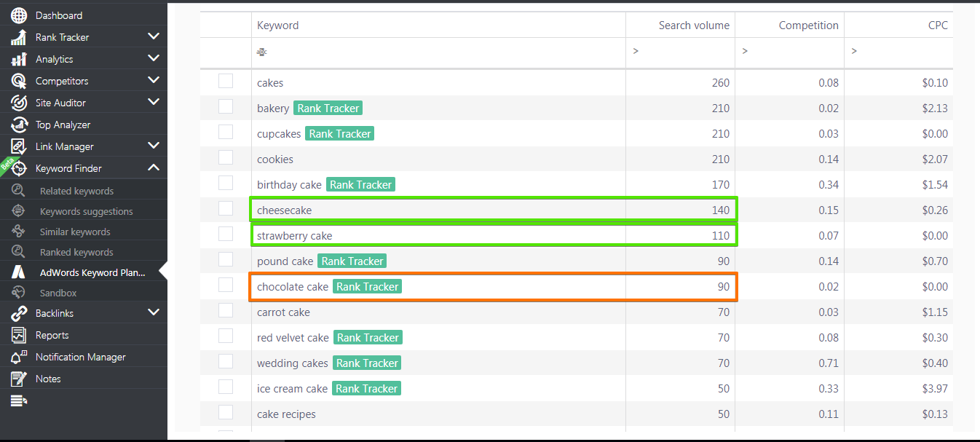The width and height of the screenshot is (980, 442).
Task: Click the Top Analyzer icon
Action: tap(19, 125)
